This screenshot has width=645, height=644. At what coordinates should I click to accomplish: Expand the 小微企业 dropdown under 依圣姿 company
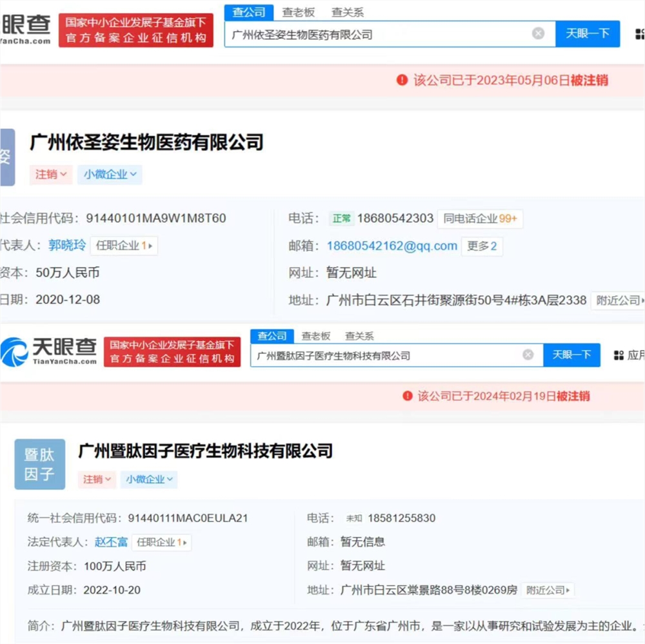tap(110, 175)
